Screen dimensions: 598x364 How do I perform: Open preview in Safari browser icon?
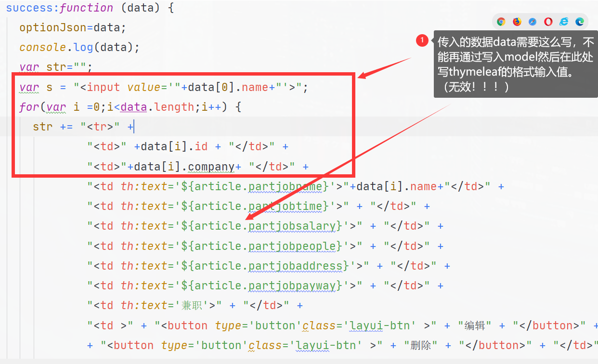[x=533, y=22]
